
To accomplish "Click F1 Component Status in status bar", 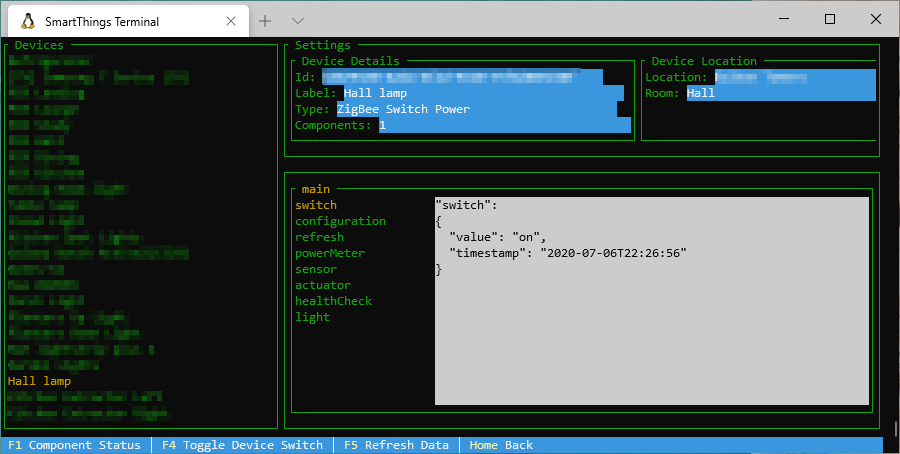I will (x=74, y=445).
